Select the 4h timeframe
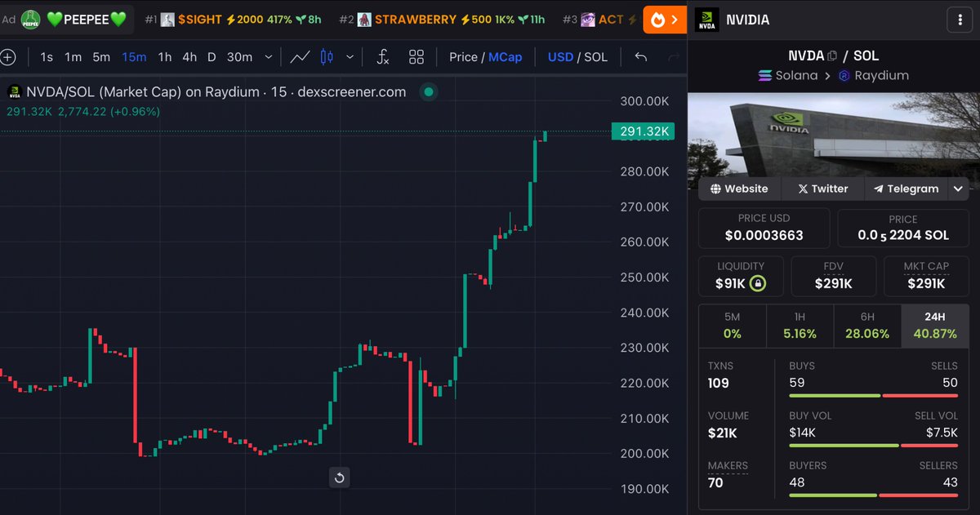980x515 pixels. coord(189,57)
